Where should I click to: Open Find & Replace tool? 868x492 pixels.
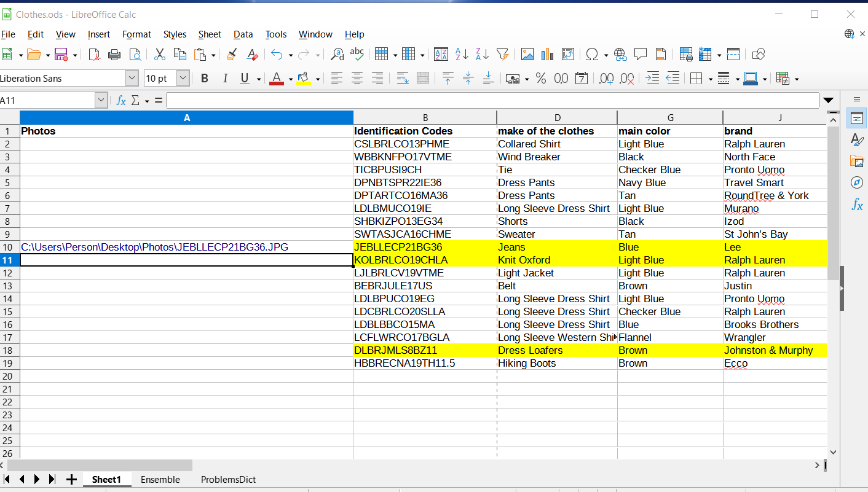pos(337,54)
